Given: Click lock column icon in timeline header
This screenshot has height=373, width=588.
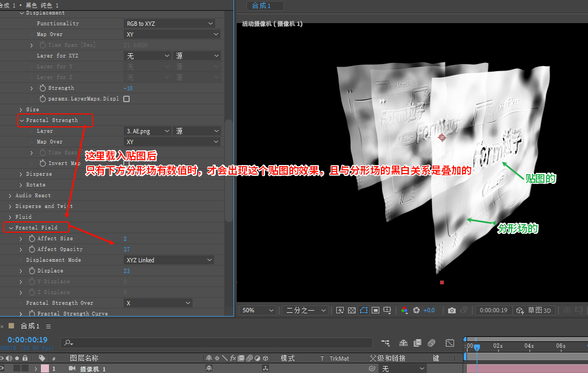Looking at the screenshot, I should coord(25,358).
